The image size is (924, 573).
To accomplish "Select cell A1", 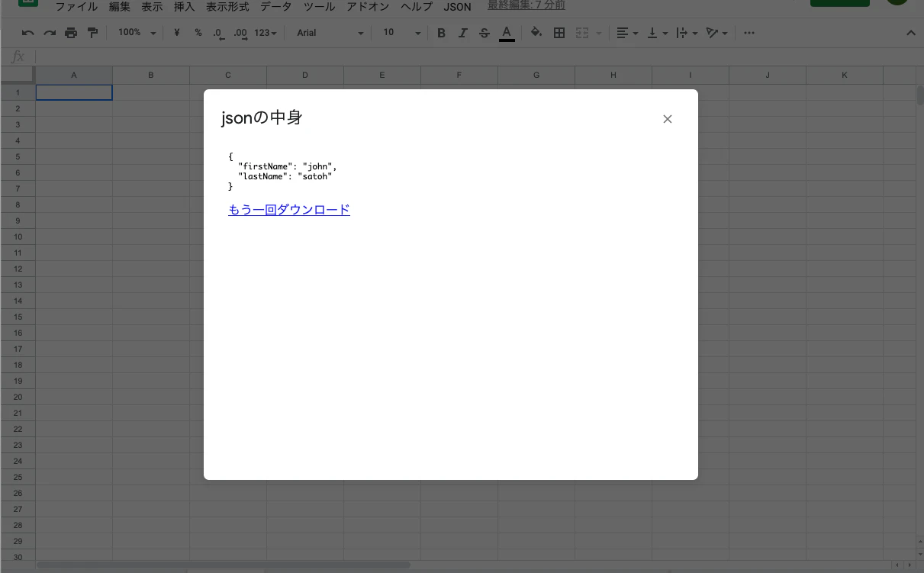I will click(74, 92).
